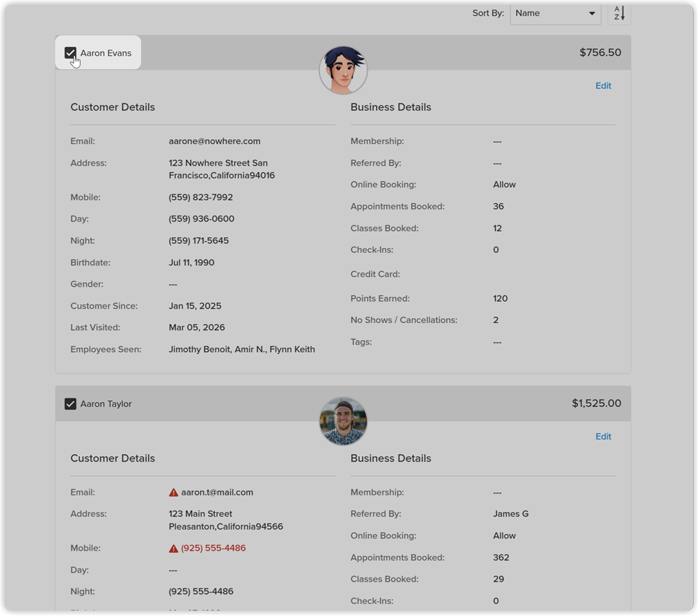The width and height of the screenshot is (699, 616).
Task: Click Aaron Evans Classes Booked value 12
Action: click(497, 228)
